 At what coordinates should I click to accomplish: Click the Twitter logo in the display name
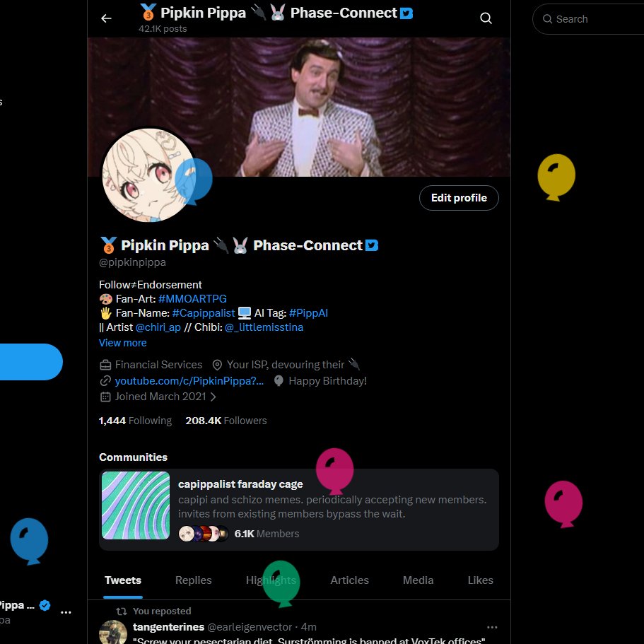point(373,245)
